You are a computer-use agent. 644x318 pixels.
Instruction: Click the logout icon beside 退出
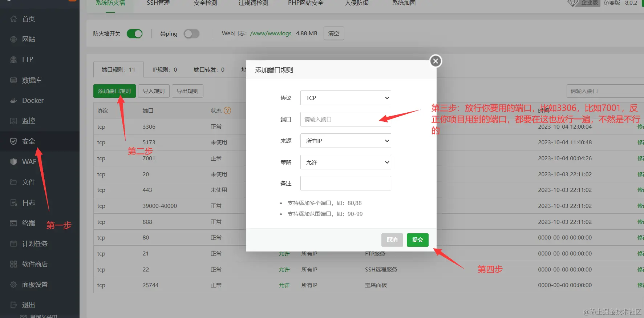coord(13,305)
